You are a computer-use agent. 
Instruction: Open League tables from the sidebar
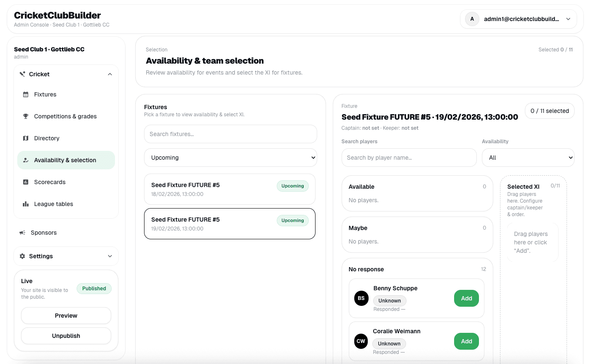53,204
